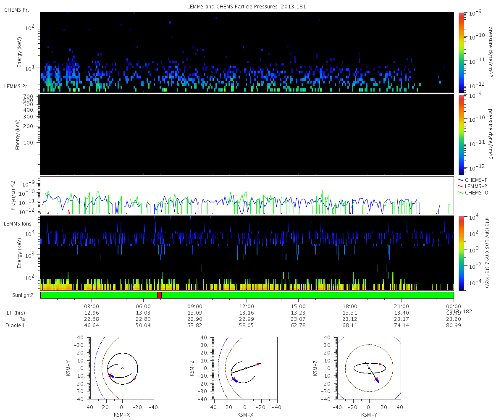This screenshot has height=420, width=504.
Task: Open the KSM-X versus KSM-Y orbit plot
Action: [x=122, y=368]
